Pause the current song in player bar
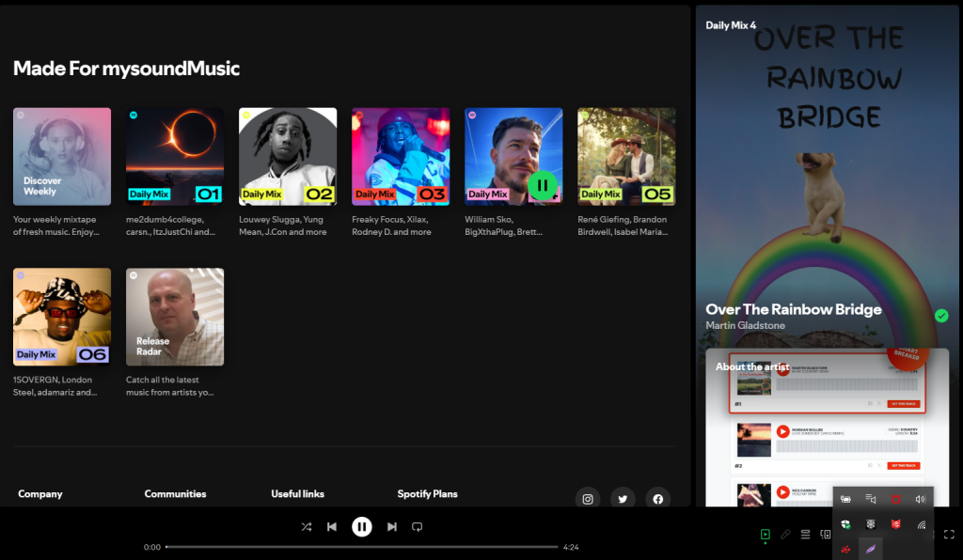 tap(362, 527)
